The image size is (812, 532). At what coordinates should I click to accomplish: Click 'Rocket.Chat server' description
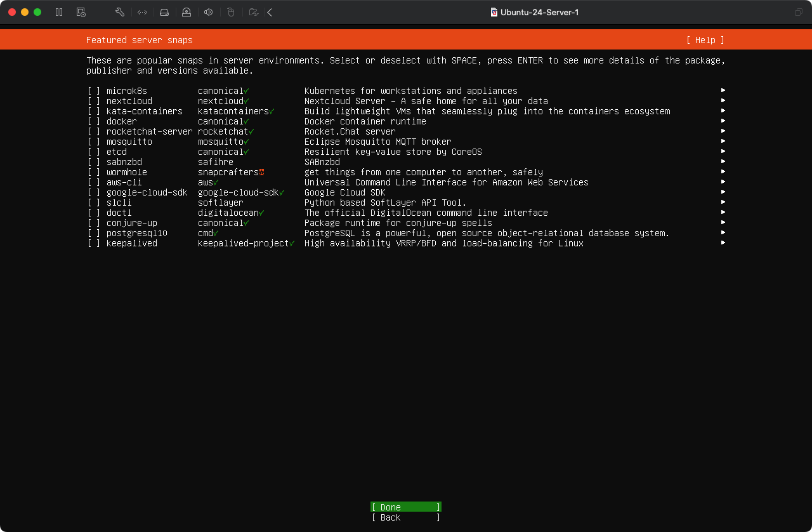tap(350, 131)
